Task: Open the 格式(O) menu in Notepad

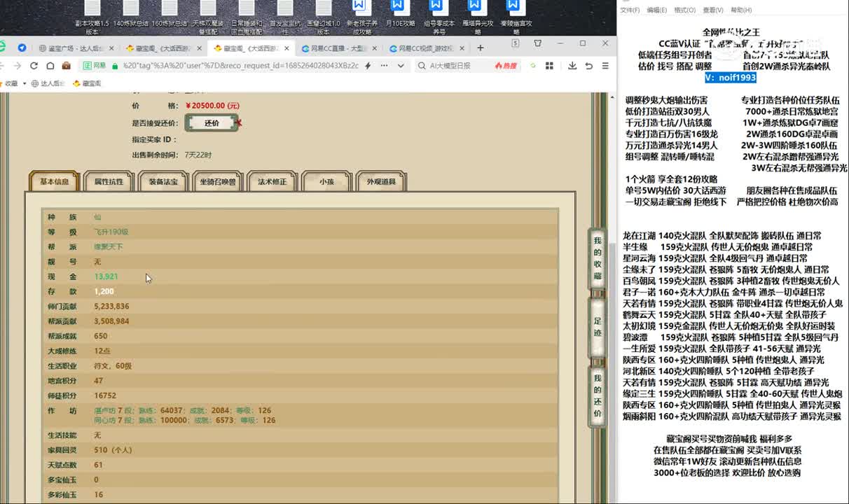Action: (684, 10)
